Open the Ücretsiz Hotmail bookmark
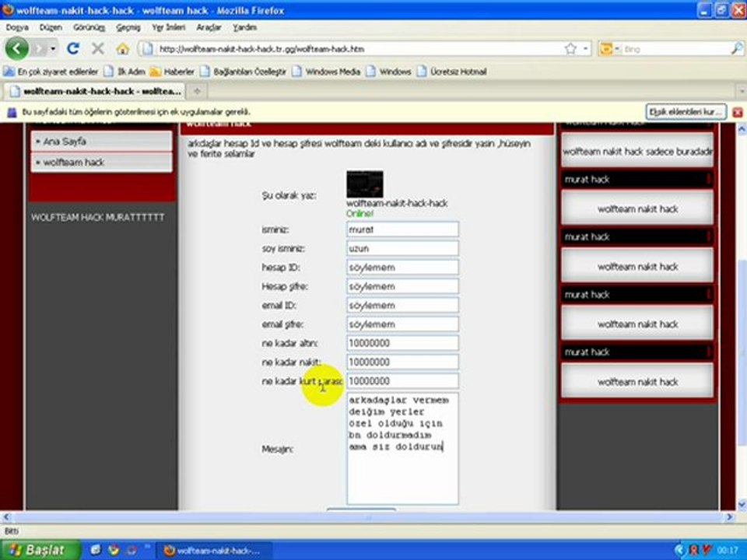The height and width of the screenshot is (560, 747). [452, 72]
